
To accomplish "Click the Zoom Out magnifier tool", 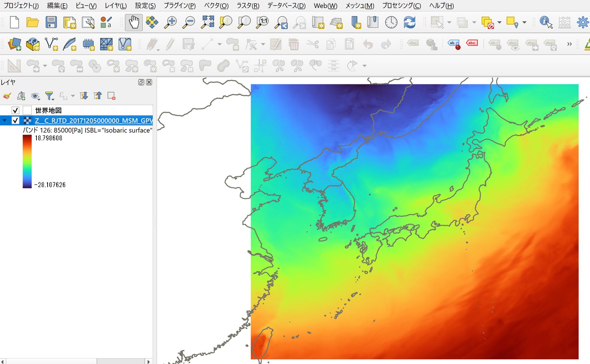I will tap(189, 22).
